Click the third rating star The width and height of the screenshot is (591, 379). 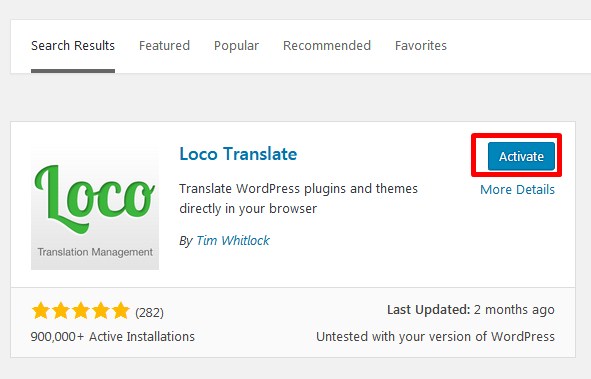coord(81,311)
